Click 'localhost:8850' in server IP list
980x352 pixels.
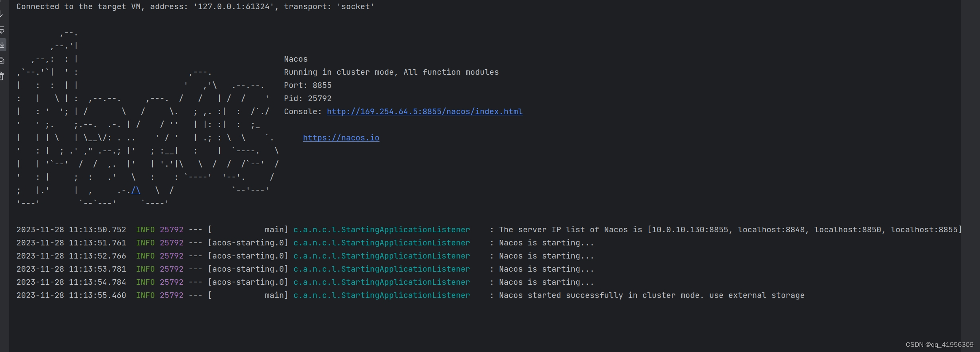(848, 230)
